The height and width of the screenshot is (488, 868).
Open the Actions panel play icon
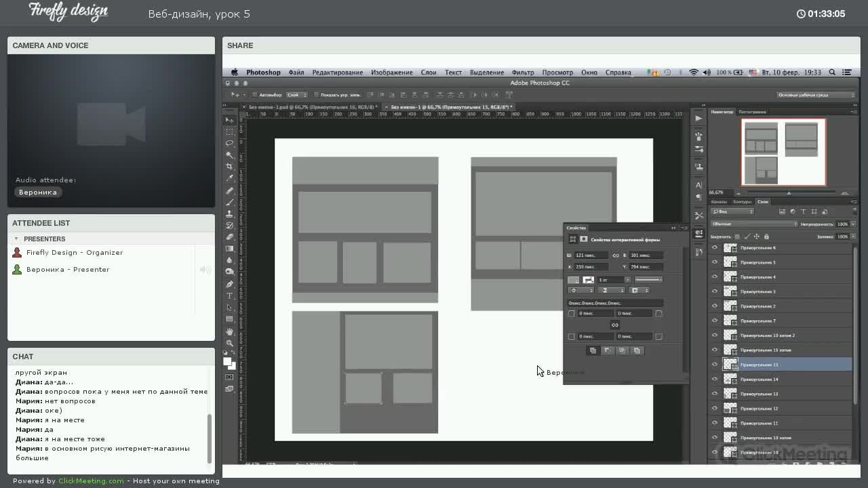(698, 118)
